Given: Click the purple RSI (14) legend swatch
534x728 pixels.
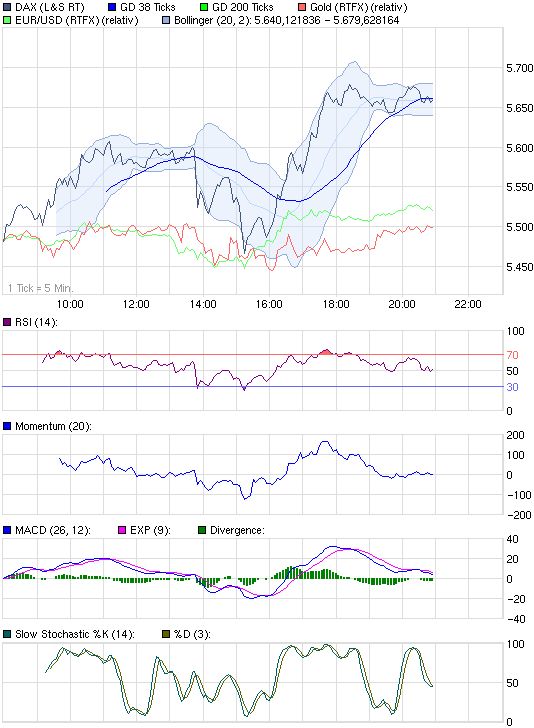Looking at the screenshot, I should click(x=7, y=322).
